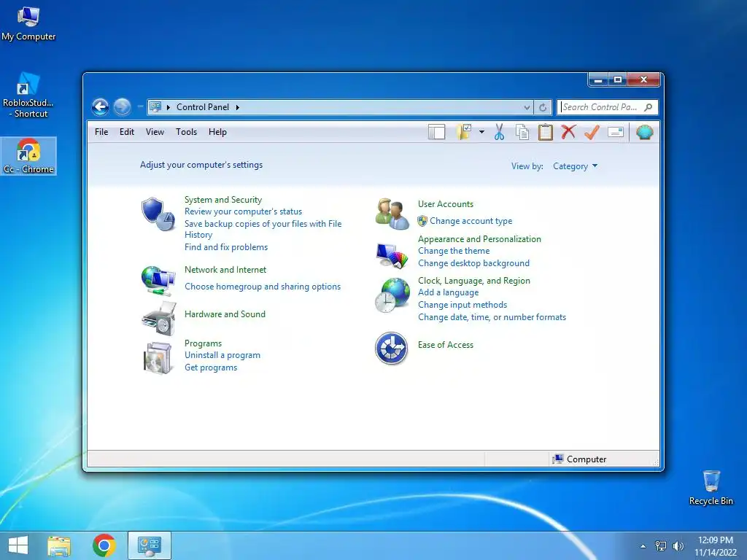Image resolution: width=747 pixels, height=560 pixels.
Task: Click the Cut scissors toolbar icon
Action: (499, 132)
